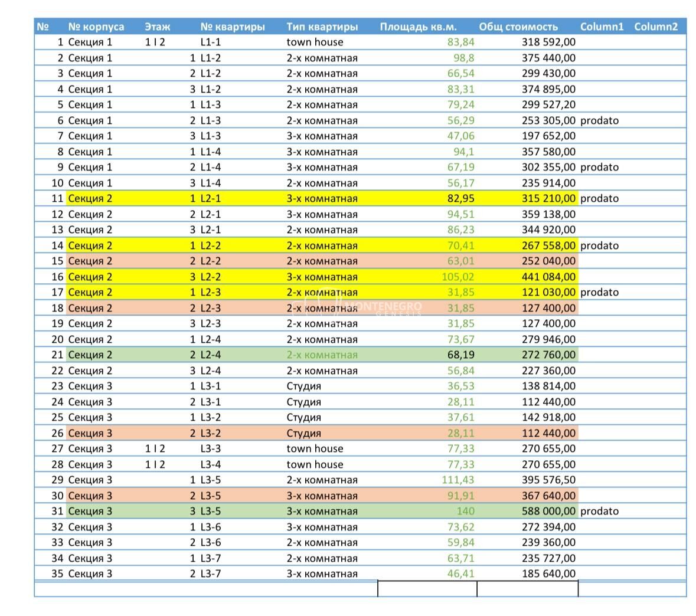Select the cost cell 359 138,00
Image resolution: width=696 pixels, height=616 pixels.
point(548,214)
